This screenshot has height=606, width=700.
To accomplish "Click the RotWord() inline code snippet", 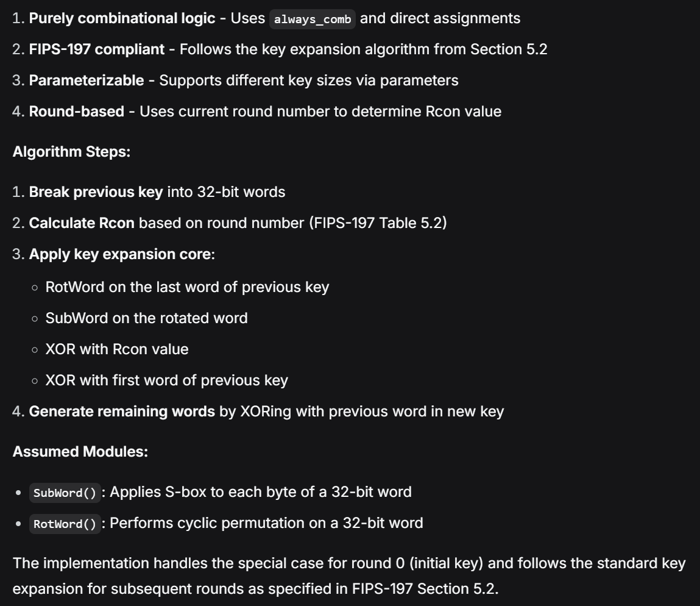I will 65,524.
